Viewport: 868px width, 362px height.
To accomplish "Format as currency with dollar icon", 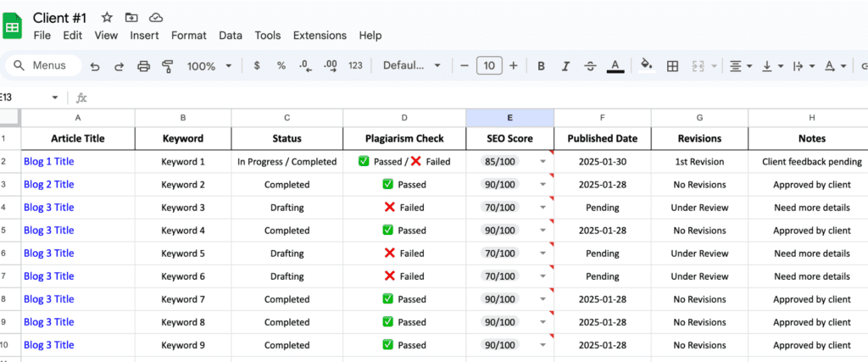I will click(257, 66).
